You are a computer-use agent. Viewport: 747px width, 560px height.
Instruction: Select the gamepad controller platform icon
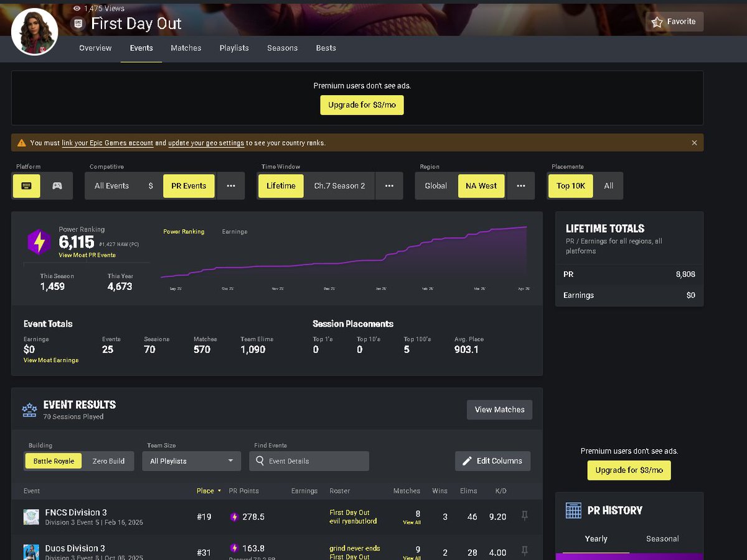pyautogui.click(x=57, y=186)
